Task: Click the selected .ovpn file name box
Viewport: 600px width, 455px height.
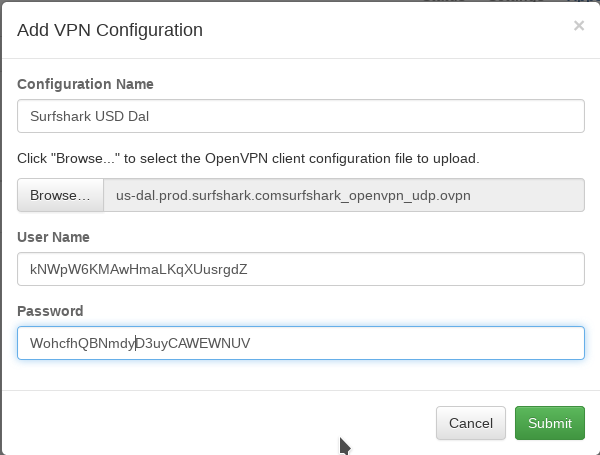Action: click(x=343, y=195)
